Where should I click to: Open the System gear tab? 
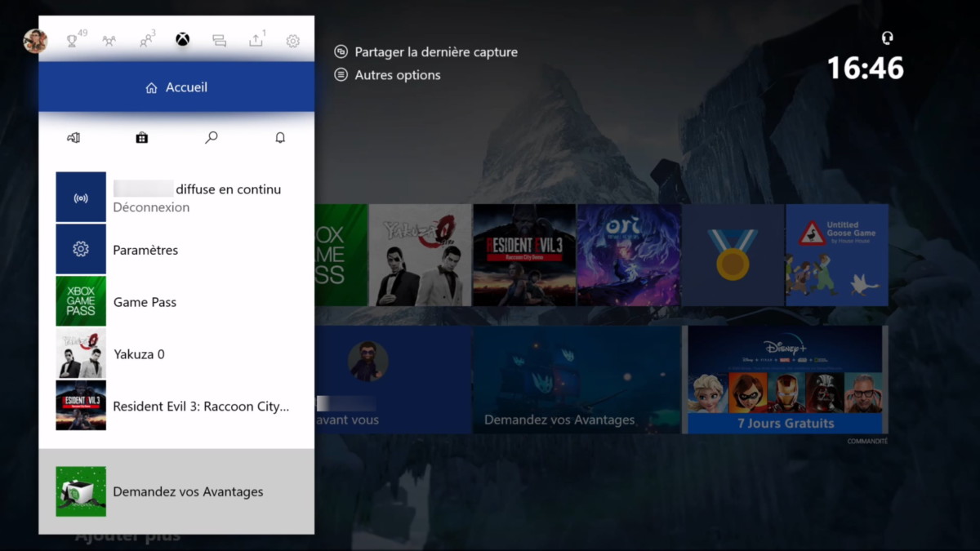pyautogui.click(x=293, y=41)
